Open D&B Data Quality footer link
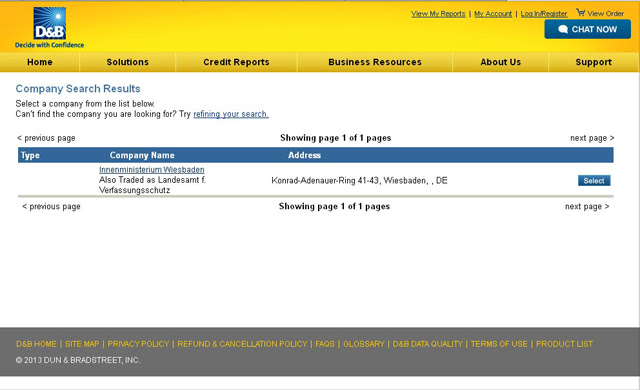Screen dimensions: 640x390 tap(428, 344)
